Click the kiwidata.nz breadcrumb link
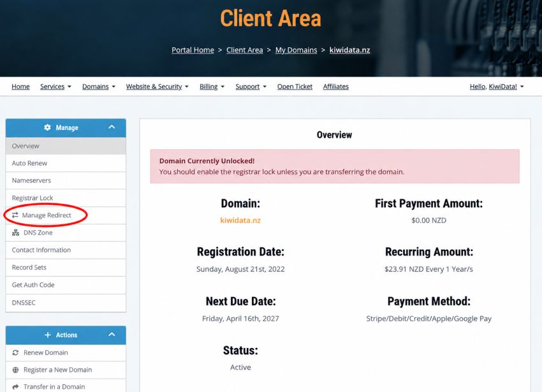The width and height of the screenshot is (542, 392). coord(349,50)
